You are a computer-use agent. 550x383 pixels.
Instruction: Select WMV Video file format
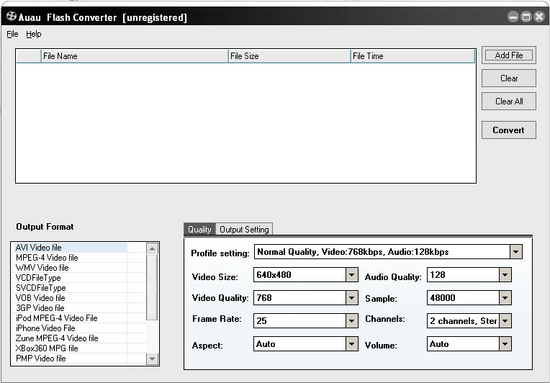tap(70, 268)
